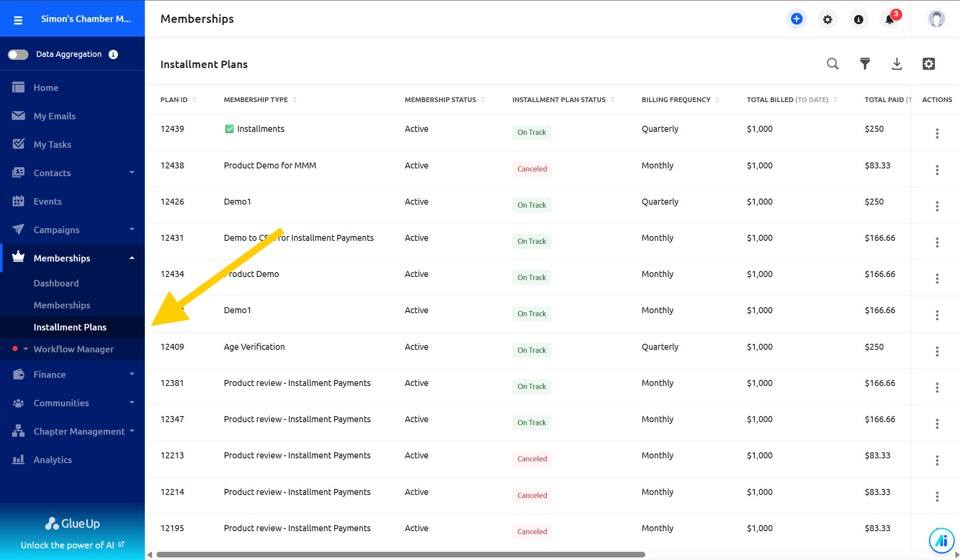Open settings gear in top bar

tap(827, 19)
